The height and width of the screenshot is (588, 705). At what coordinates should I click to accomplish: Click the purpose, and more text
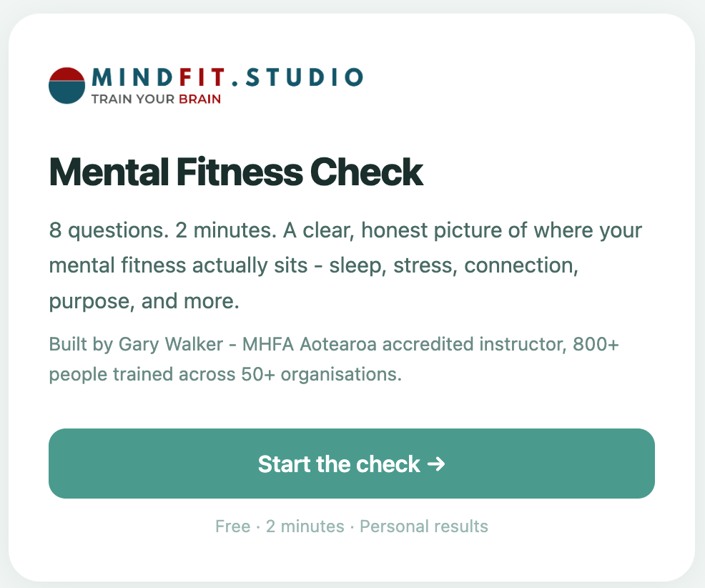pos(144,301)
